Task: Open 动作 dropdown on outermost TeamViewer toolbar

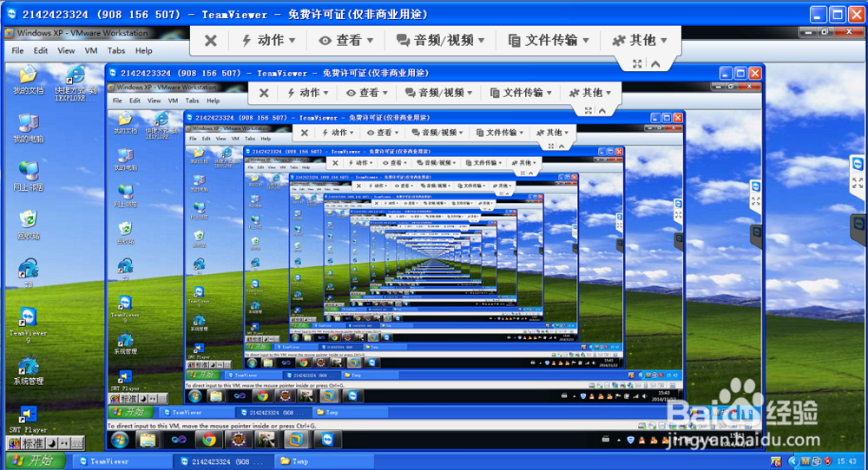Action: pyautogui.click(x=268, y=41)
